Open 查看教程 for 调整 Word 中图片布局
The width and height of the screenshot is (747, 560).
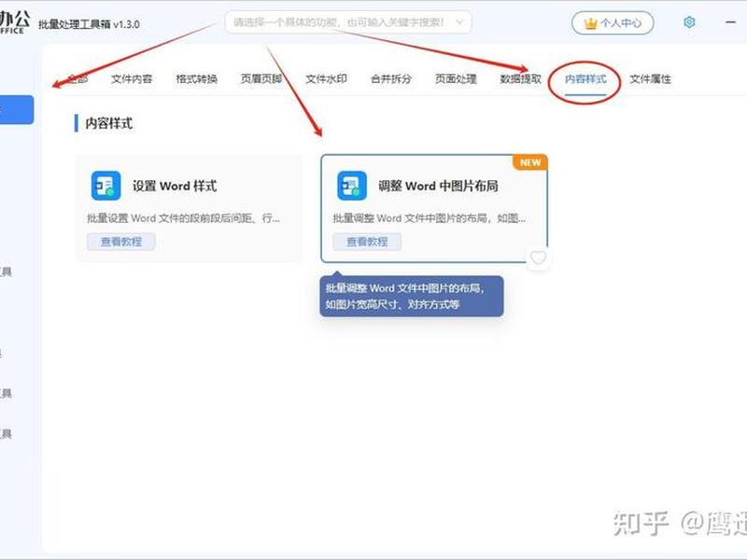click(367, 242)
